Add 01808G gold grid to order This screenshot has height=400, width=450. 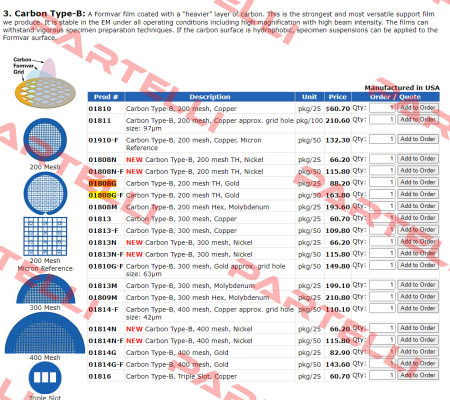point(418,182)
